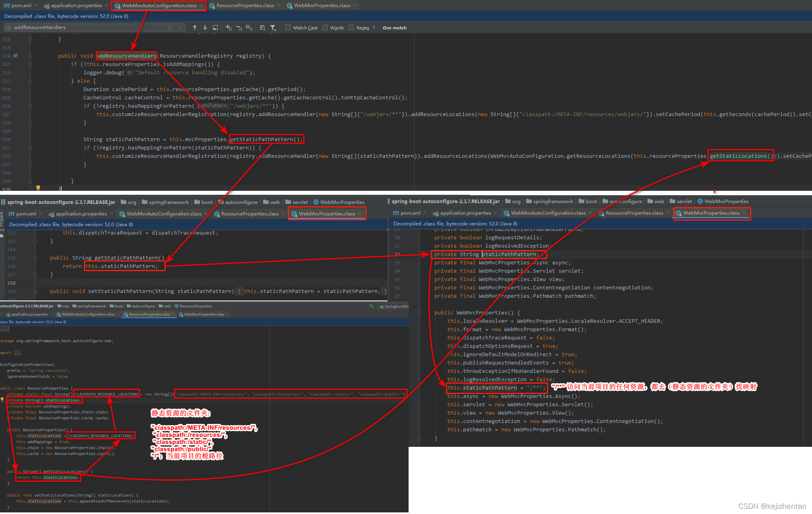Close the application.properties tab in the top window

(107, 5)
